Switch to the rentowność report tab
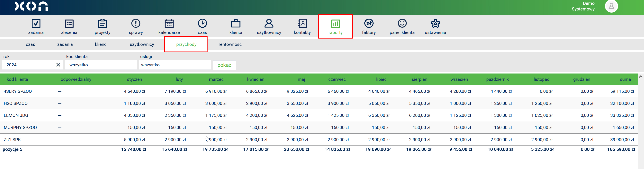Image resolution: width=644 pixels, height=169 pixels. [x=230, y=44]
